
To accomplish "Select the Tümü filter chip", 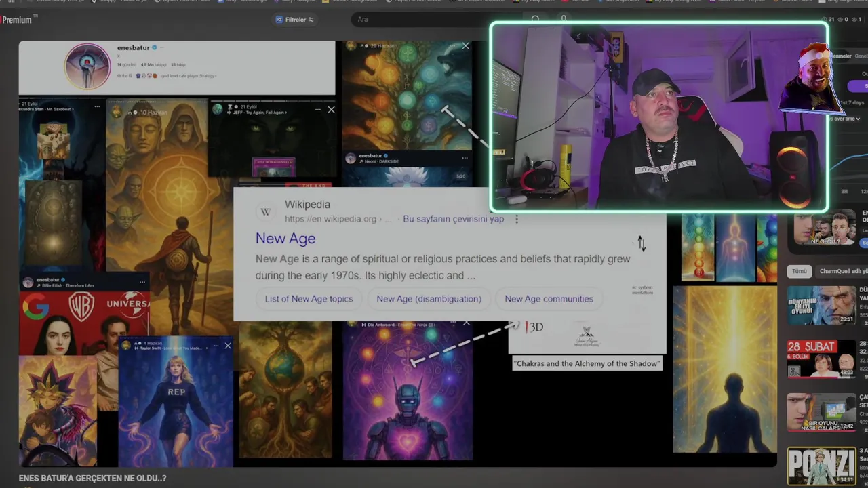I will (800, 271).
